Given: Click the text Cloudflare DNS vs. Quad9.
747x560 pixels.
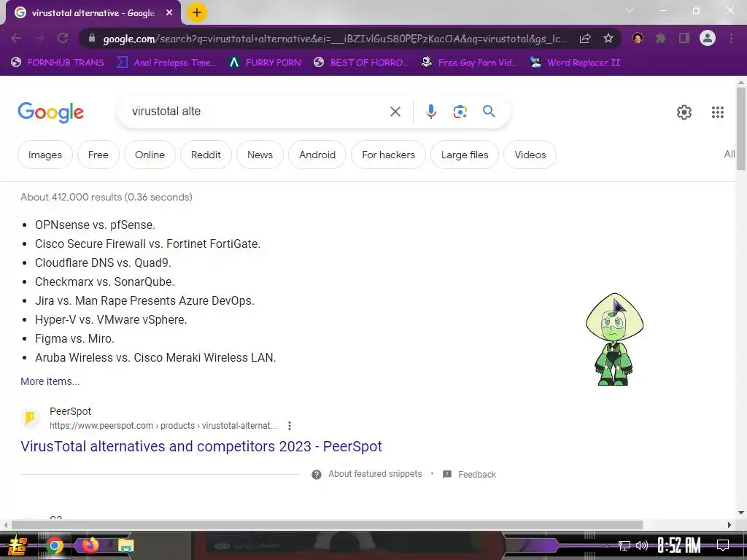Looking at the screenshot, I should pos(103,262).
